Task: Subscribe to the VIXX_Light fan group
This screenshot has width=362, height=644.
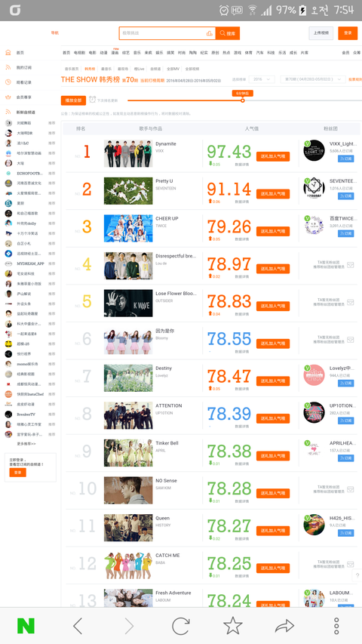Action: (345, 159)
